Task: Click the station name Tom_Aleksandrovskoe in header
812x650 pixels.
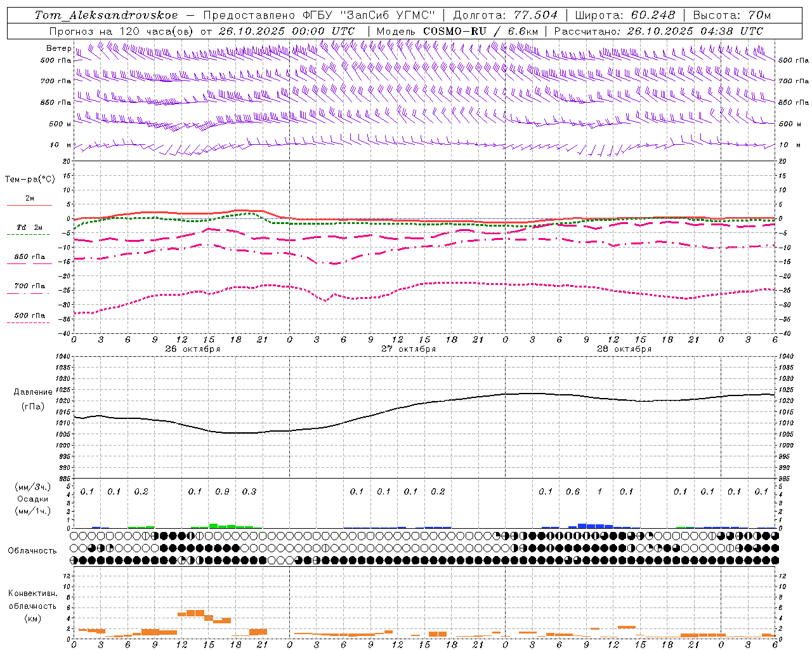Action: (x=107, y=15)
